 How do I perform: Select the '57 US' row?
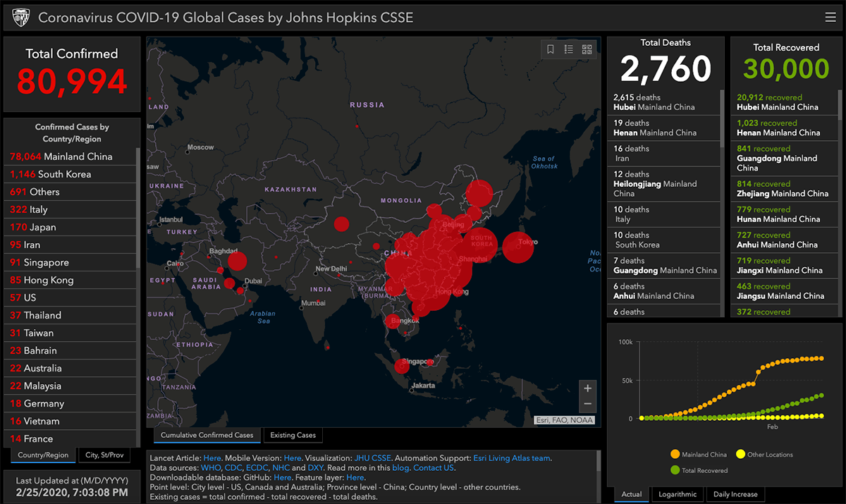[x=70, y=297]
